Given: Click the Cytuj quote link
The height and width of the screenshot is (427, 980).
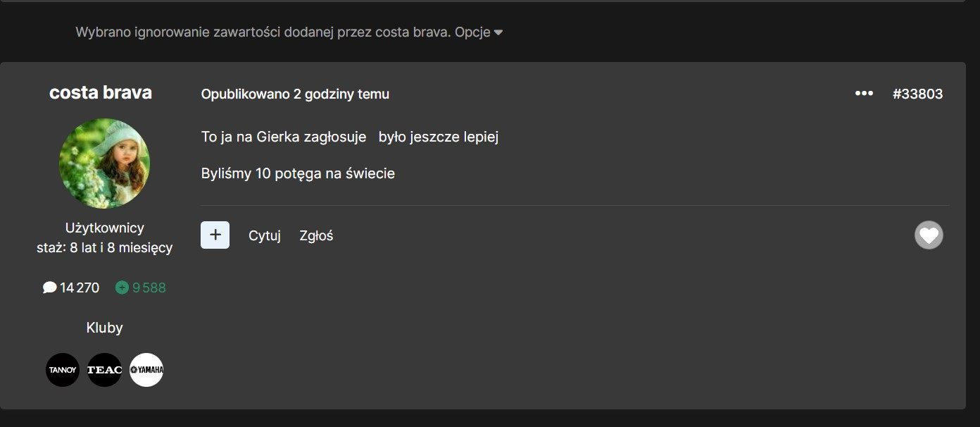Looking at the screenshot, I should [x=265, y=236].
